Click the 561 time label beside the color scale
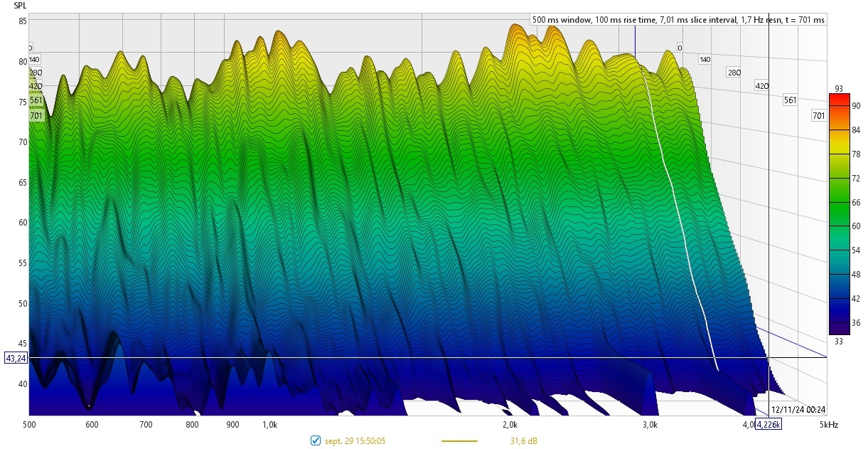This screenshot has height=449, width=868. click(x=790, y=100)
